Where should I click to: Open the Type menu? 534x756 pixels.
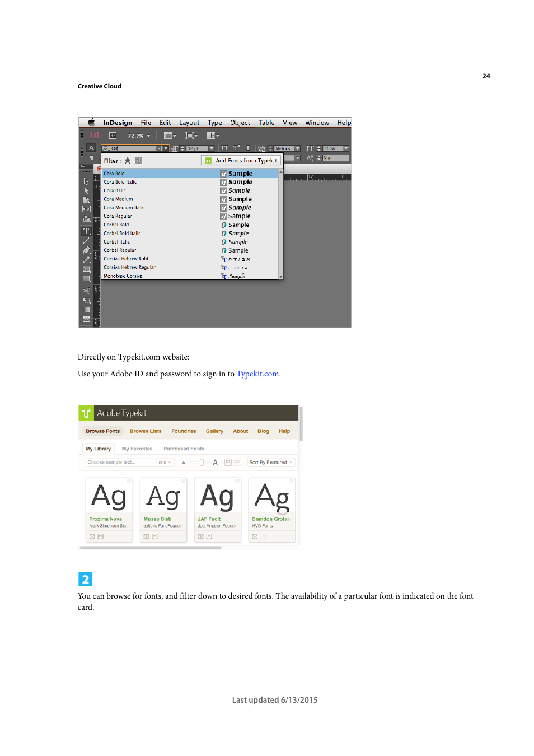(215, 123)
